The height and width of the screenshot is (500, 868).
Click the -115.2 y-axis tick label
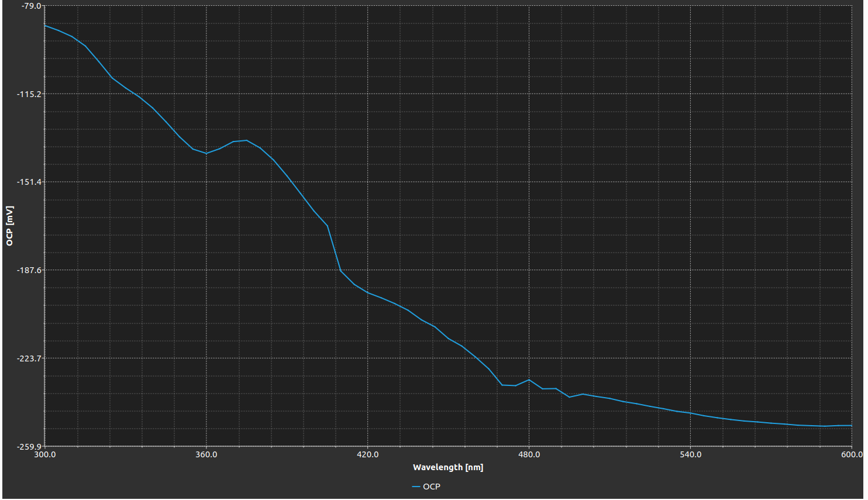29,94
